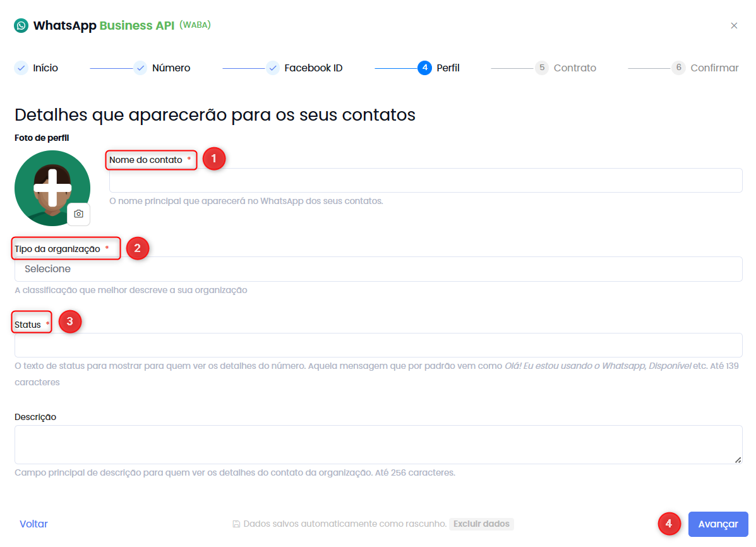Click the Descrição textarea resize handle
Image resolution: width=756 pixels, height=547 pixels.
coord(738,460)
